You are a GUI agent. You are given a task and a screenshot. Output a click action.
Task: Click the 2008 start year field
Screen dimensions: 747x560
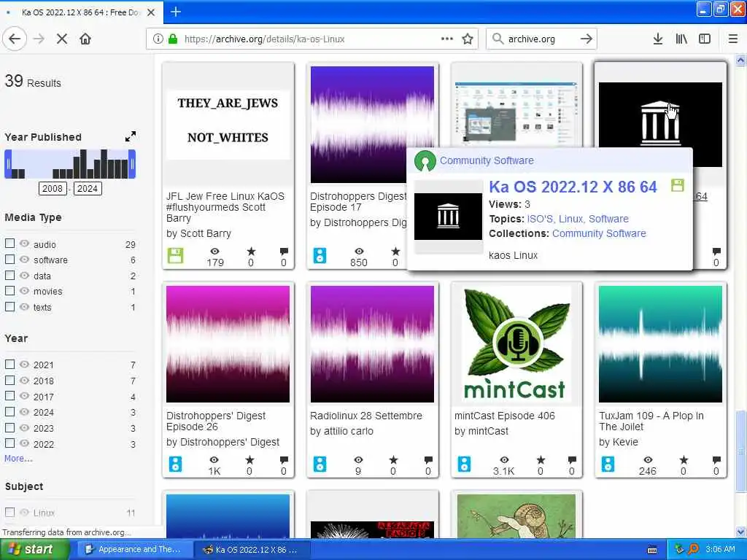(x=52, y=189)
